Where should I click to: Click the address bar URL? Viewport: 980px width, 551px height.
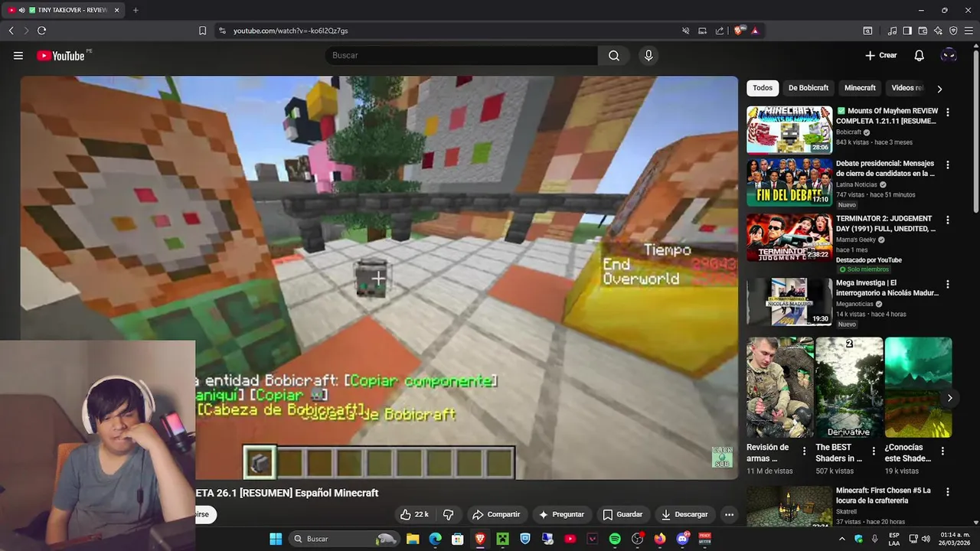click(291, 31)
